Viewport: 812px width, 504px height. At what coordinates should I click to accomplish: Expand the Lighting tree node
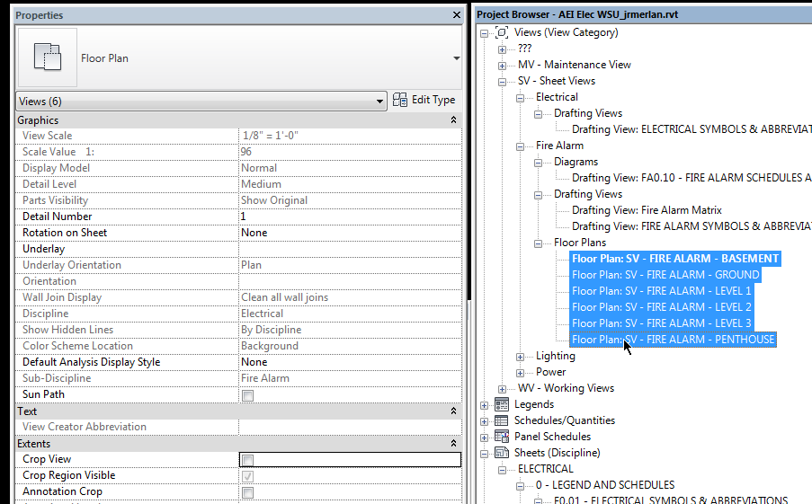pos(521,357)
